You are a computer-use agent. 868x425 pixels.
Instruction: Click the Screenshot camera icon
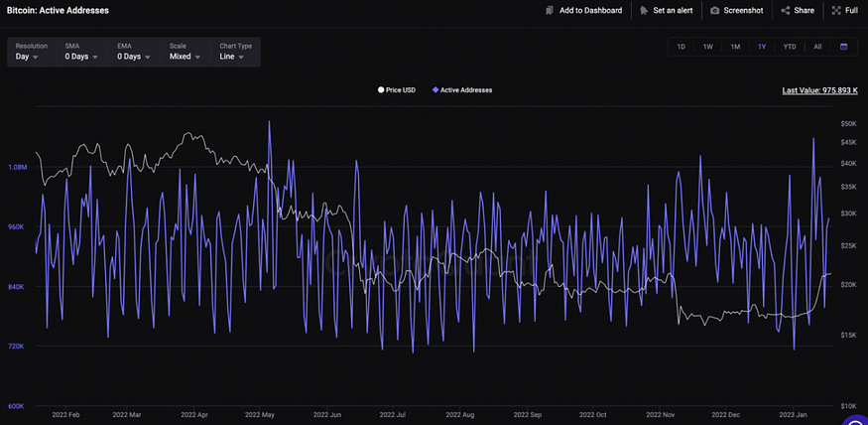coord(714,11)
